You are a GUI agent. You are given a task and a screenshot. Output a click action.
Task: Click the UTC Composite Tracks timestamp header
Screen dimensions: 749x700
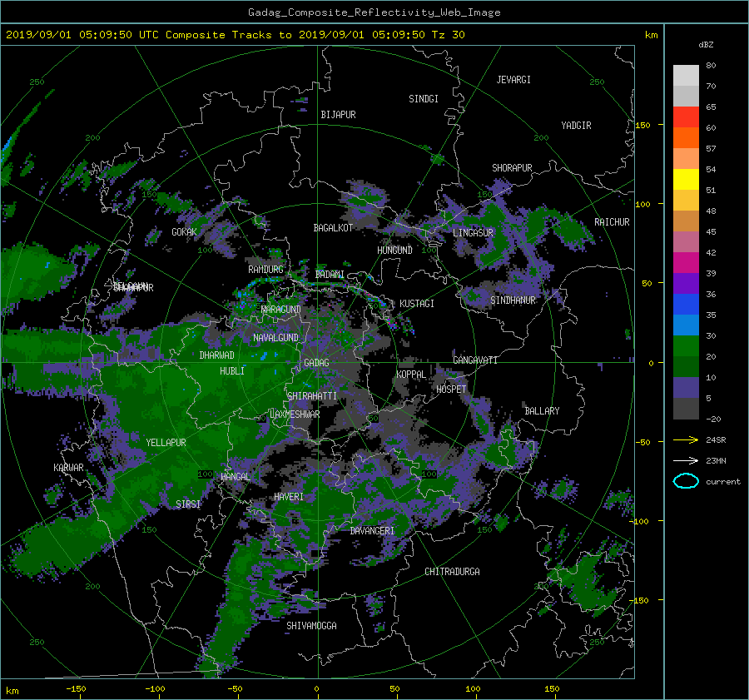pyautogui.click(x=236, y=35)
